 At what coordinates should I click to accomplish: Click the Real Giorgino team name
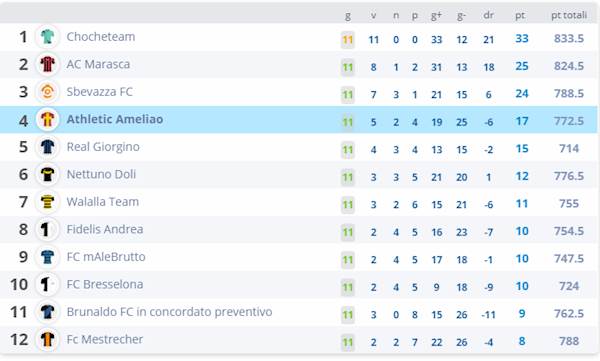coord(103,147)
